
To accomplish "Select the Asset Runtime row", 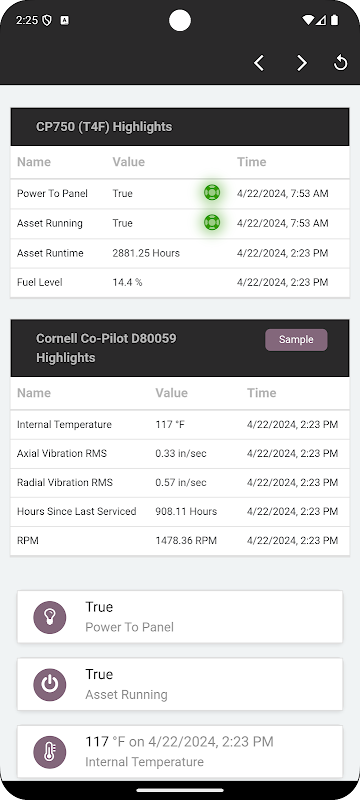I will point(180,253).
